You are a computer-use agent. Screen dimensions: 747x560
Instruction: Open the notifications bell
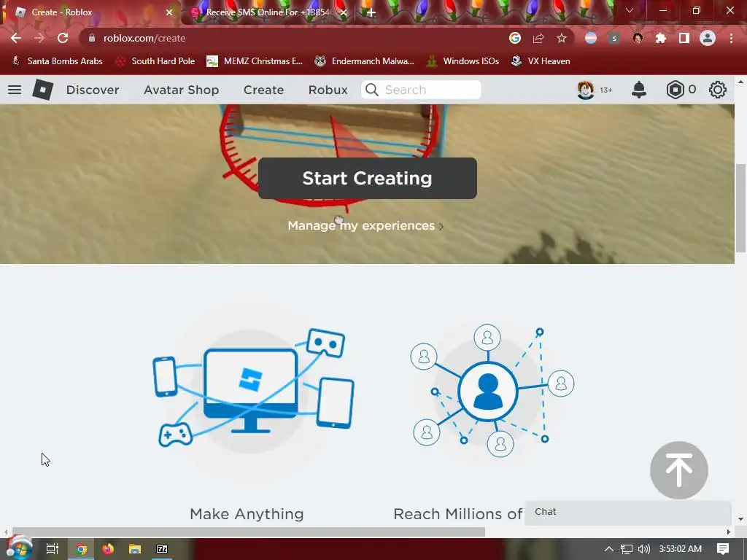click(639, 90)
